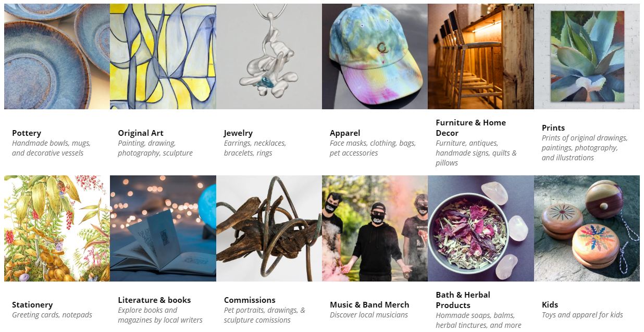Open the masked band members image

(375, 228)
